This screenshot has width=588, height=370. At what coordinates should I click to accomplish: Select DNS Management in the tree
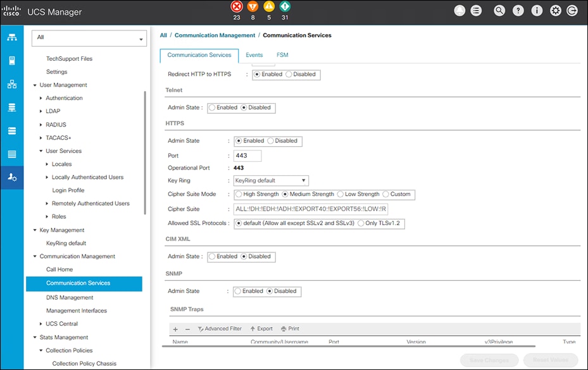point(70,298)
